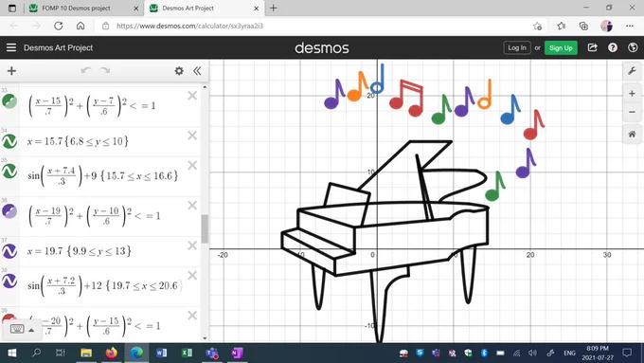Delete the sin +9 expression
The height and width of the screenshot is (363, 644).
tap(192, 166)
